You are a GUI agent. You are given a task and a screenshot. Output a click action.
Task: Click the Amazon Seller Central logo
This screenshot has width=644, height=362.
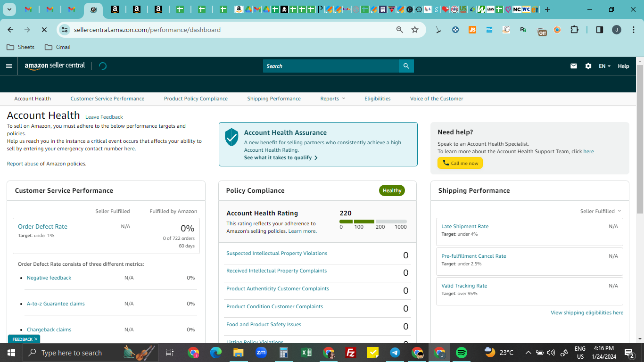point(55,66)
